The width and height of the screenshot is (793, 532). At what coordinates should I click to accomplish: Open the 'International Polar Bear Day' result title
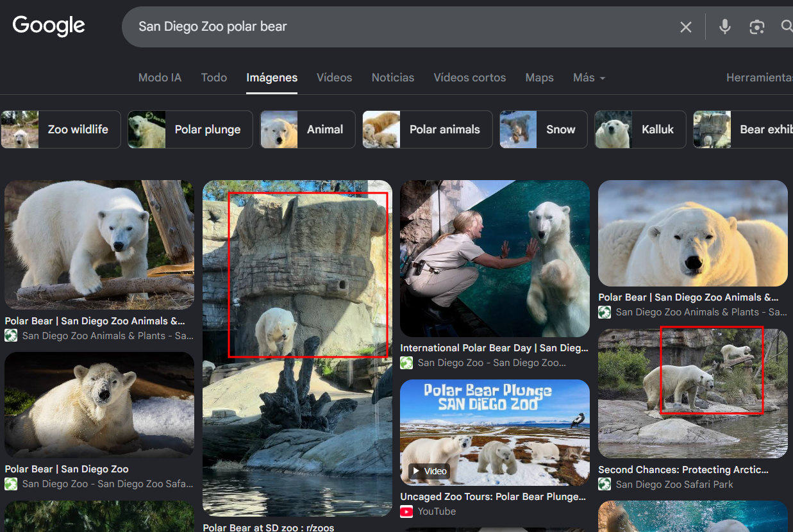(x=494, y=348)
